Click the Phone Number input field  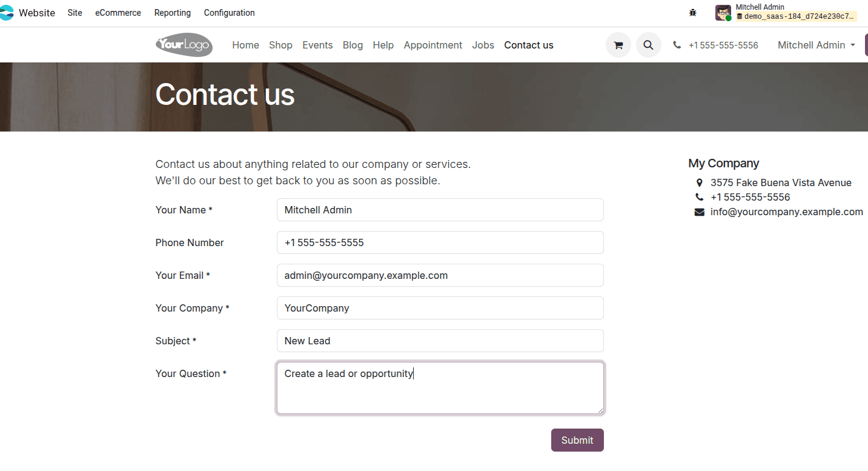click(440, 242)
